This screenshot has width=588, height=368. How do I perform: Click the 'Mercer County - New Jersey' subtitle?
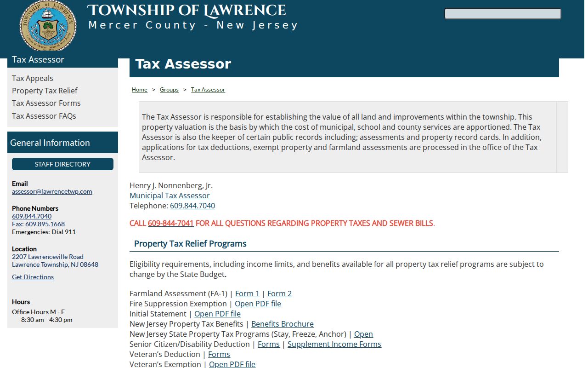[x=193, y=25]
